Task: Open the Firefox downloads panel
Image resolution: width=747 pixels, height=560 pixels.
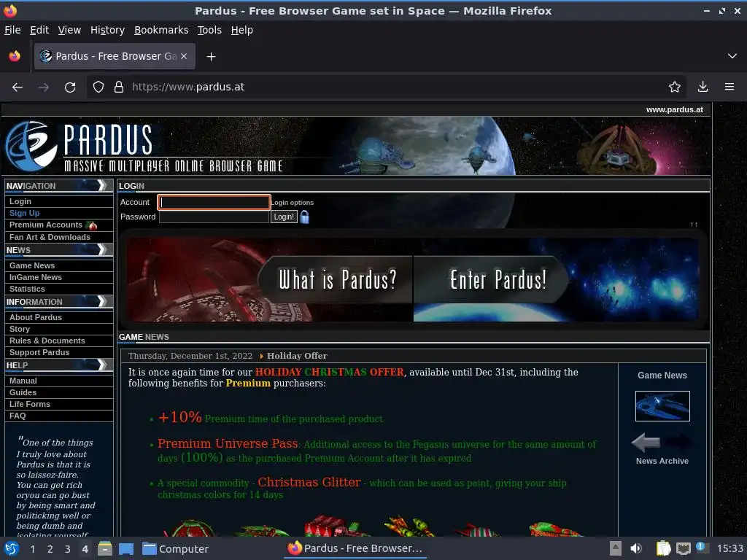Action: pos(703,87)
